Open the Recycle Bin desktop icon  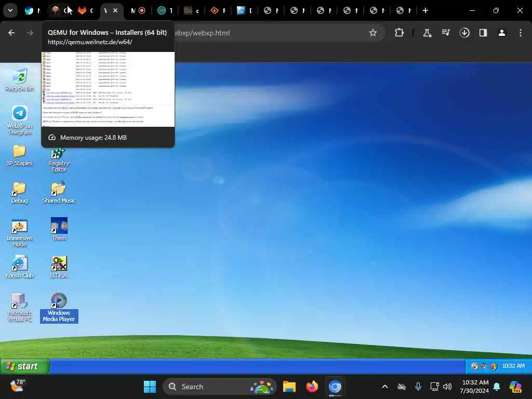click(20, 79)
